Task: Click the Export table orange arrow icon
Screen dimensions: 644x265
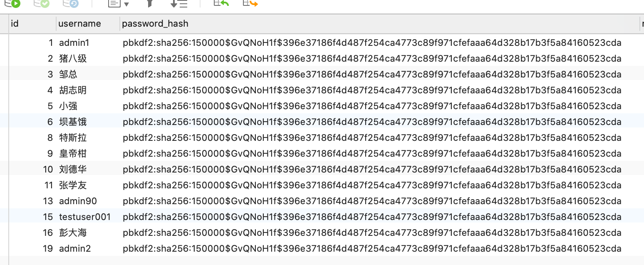Action: click(250, 4)
